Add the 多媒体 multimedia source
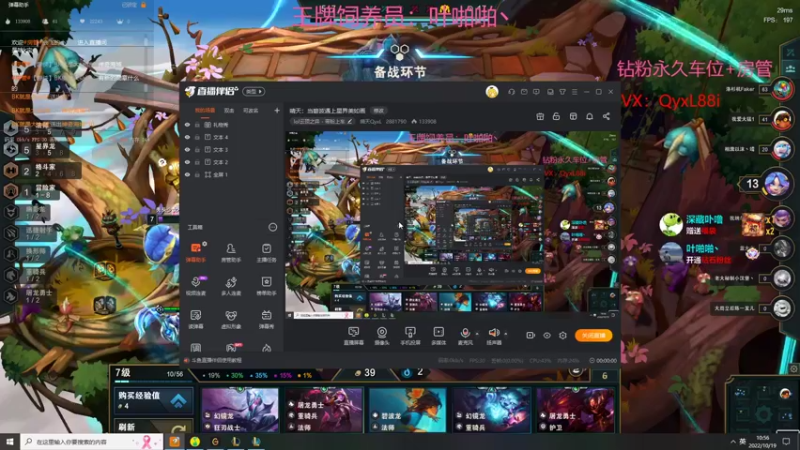 pos(438,336)
